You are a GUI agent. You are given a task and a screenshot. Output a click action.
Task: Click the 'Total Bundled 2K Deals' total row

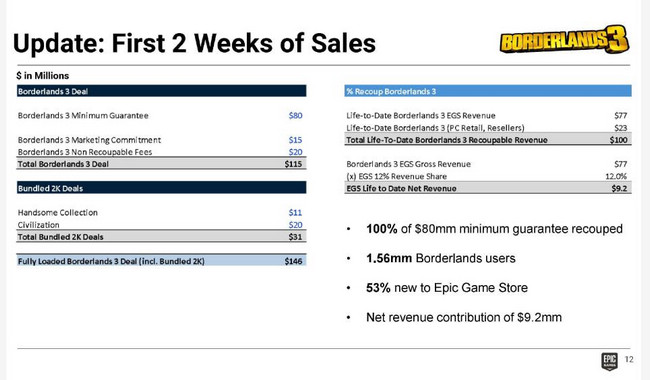[x=162, y=237]
